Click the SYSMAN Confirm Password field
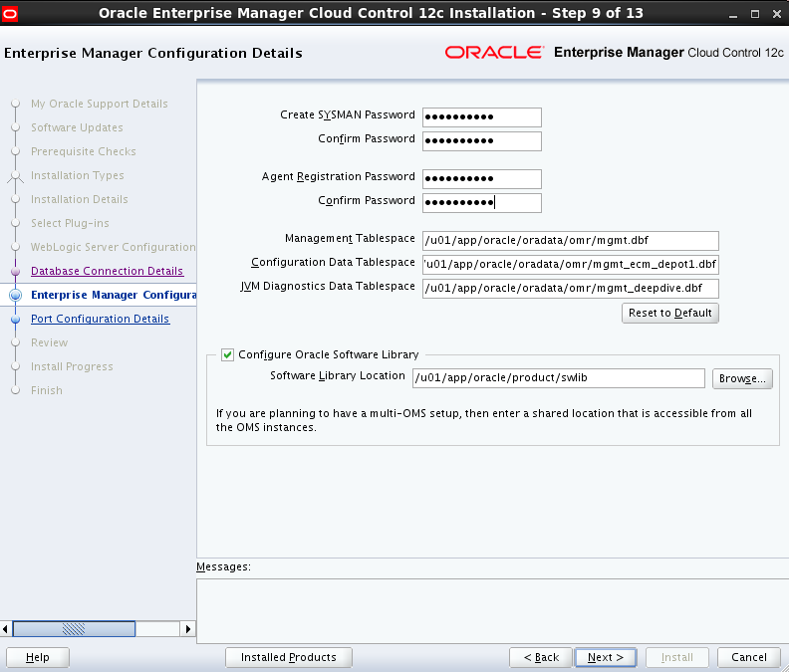This screenshot has width=789, height=672. pyautogui.click(x=481, y=141)
